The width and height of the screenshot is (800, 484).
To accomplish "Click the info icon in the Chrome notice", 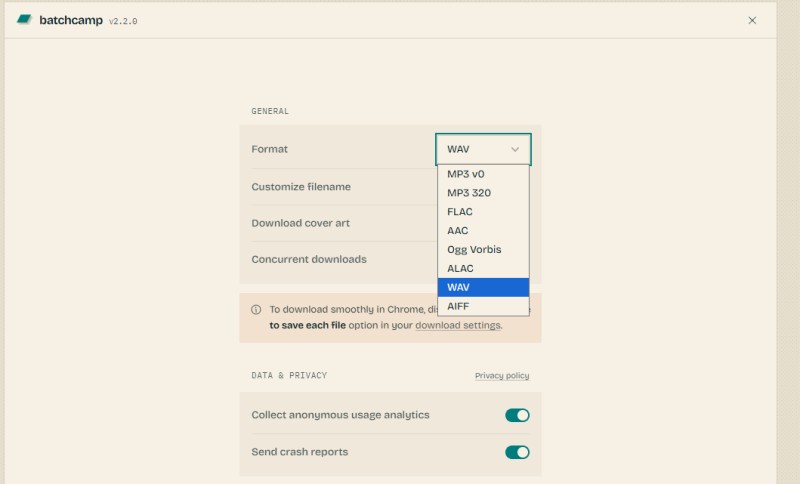I will pos(256,310).
